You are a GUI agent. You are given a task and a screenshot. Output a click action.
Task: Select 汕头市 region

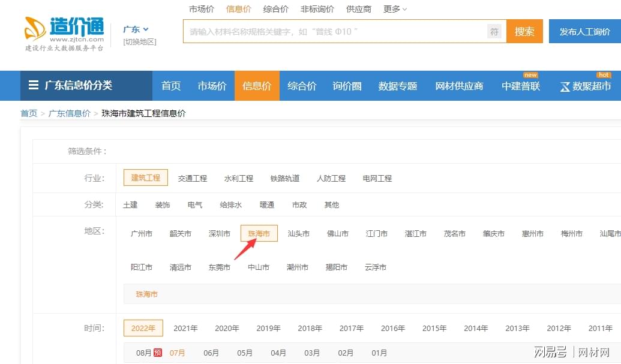pos(298,234)
